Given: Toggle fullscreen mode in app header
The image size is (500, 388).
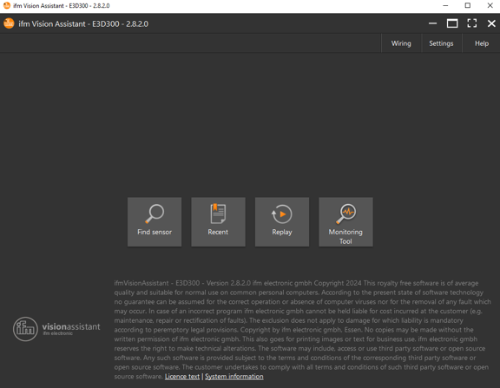Looking at the screenshot, I should 472,23.
